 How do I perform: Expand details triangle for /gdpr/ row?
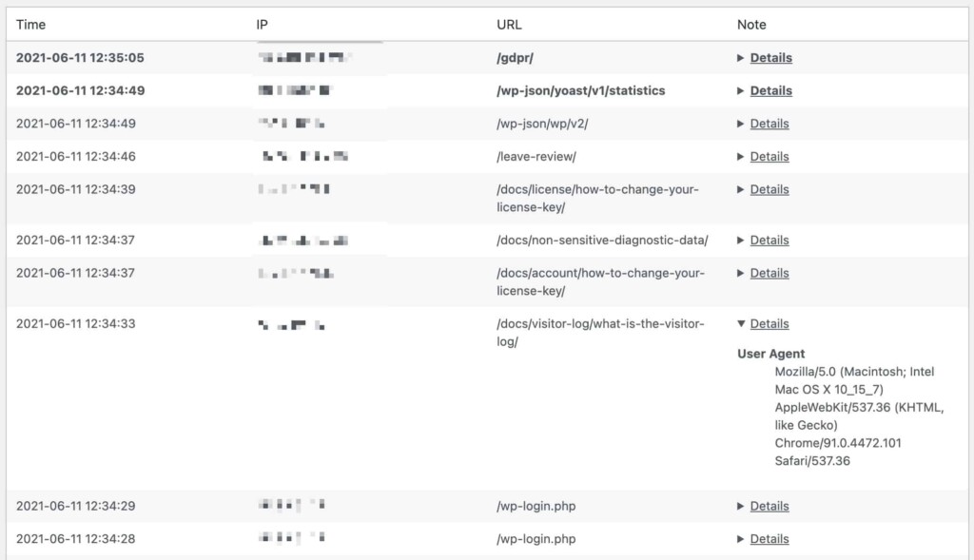pos(740,58)
